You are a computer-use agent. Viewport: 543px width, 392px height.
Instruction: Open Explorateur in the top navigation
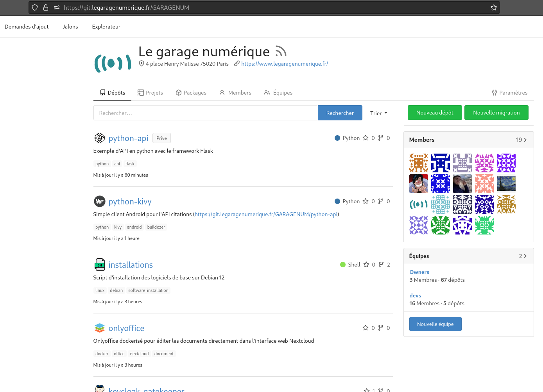click(106, 27)
